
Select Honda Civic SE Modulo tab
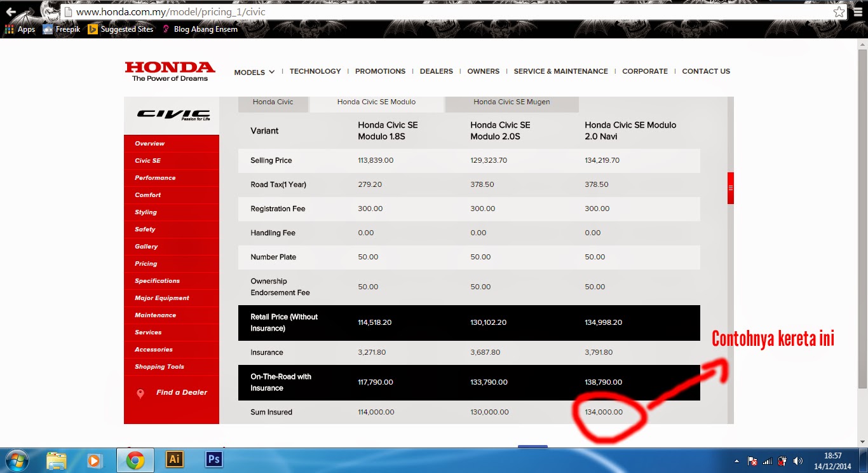coord(376,104)
